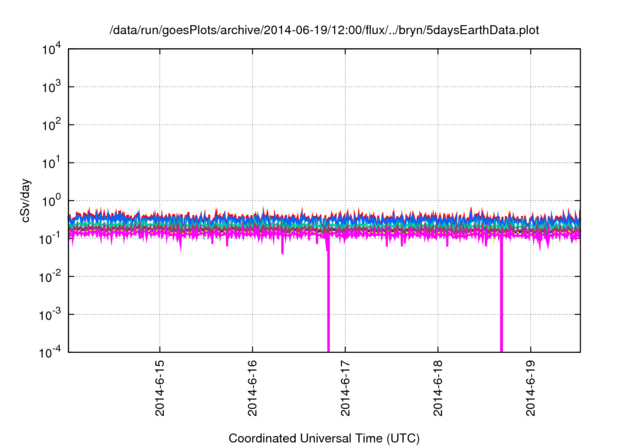640x448 pixels.
Task: Click the 2014-6-19 date tick label
Action: coord(531,388)
